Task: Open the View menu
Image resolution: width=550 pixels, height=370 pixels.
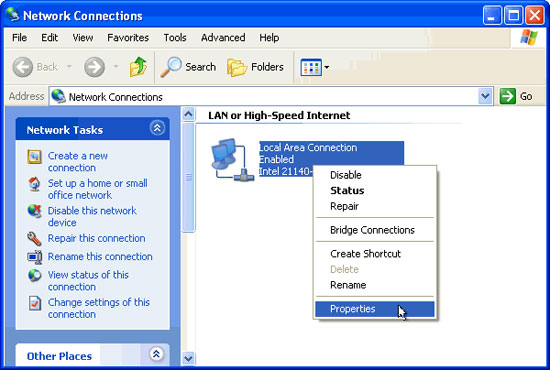Action: 83,38
